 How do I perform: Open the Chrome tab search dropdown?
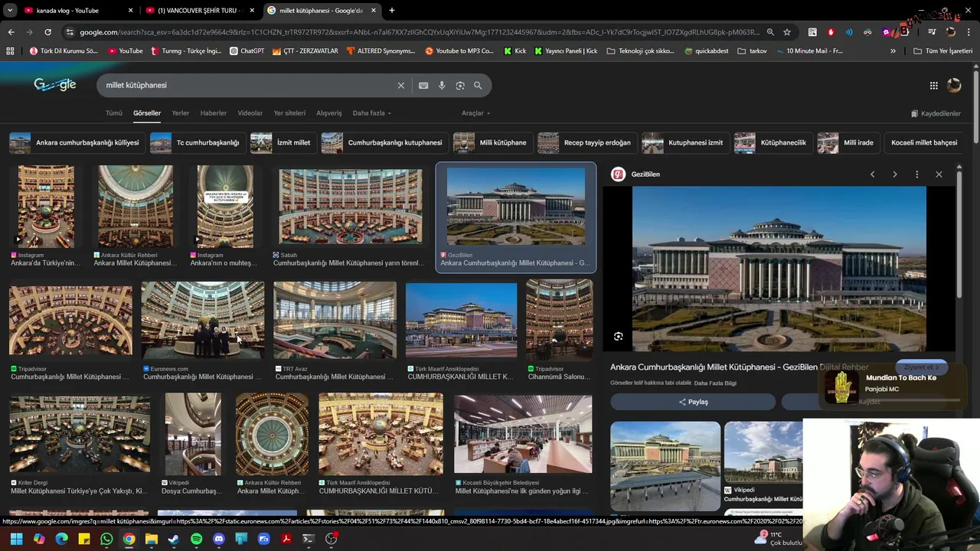pos(10,11)
